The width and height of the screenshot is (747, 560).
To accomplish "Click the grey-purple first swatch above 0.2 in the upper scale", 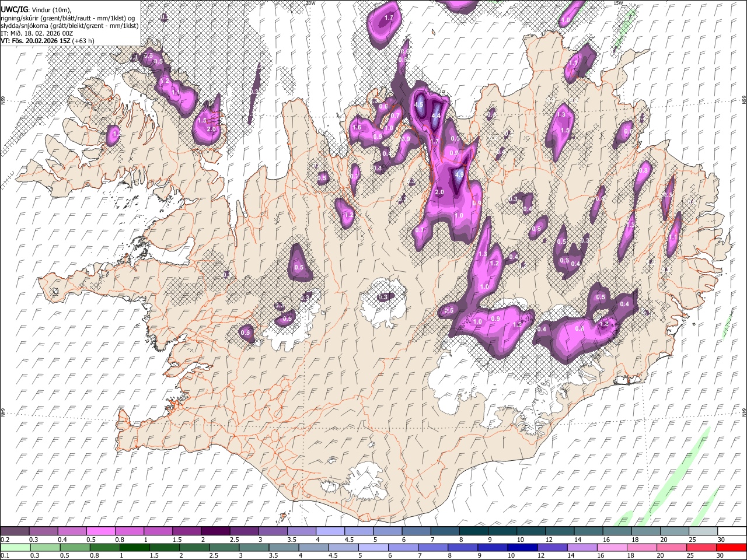I will [x=15, y=531].
